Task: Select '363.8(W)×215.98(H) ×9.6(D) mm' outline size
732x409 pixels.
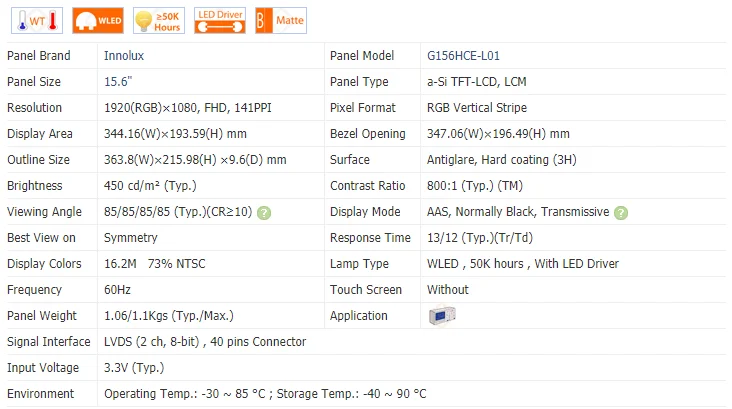Action: pos(195,160)
